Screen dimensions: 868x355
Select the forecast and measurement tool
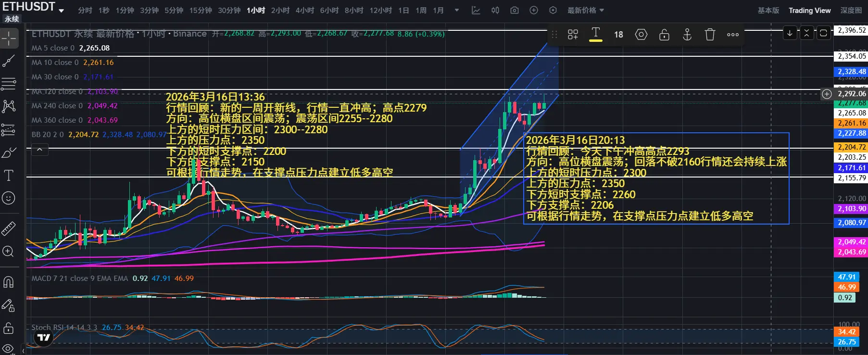point(9,130)
